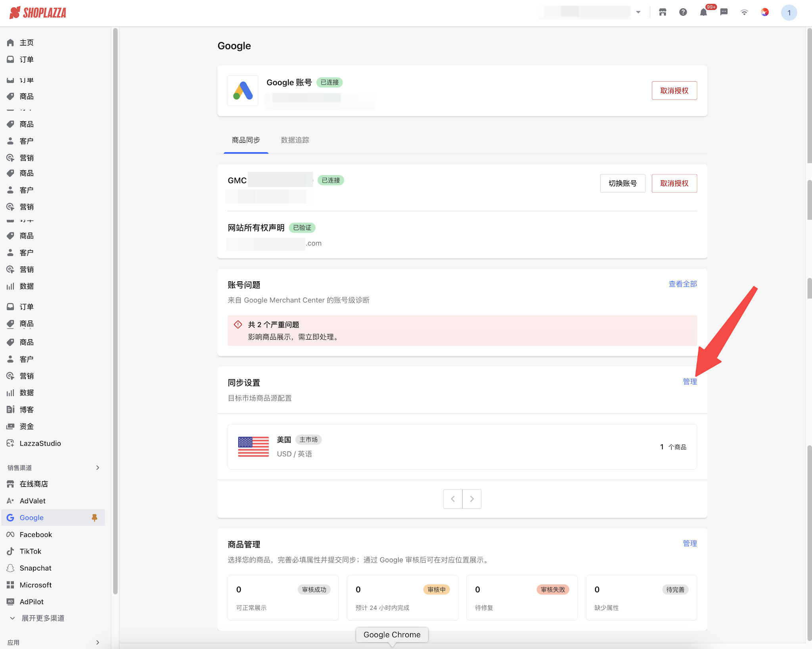Open the 审核成功 product card

(x=283, y=597)
